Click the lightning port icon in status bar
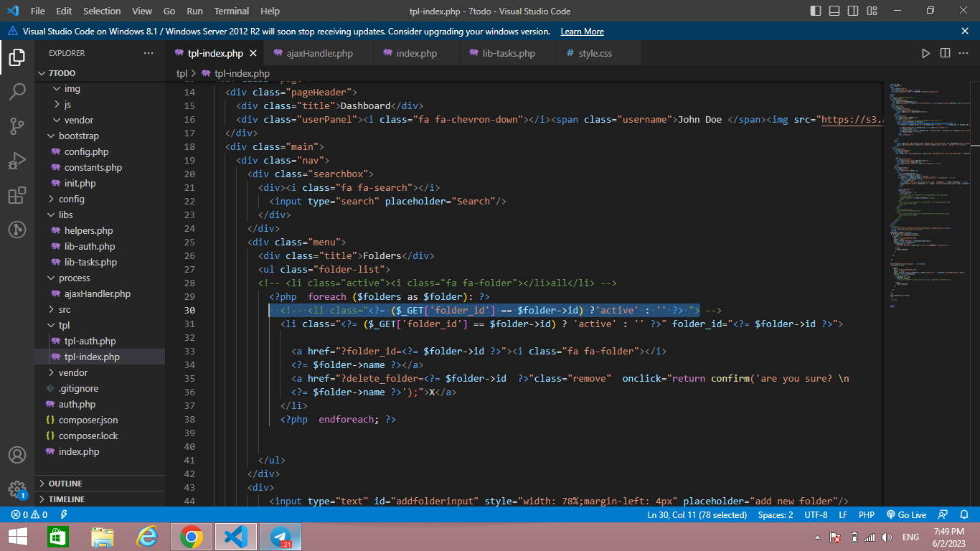980x551 pixels. coord(64,514)
